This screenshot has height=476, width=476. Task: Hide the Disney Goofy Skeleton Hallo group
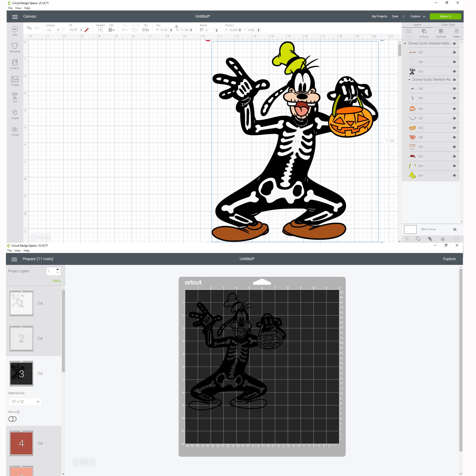pos(454,44)
